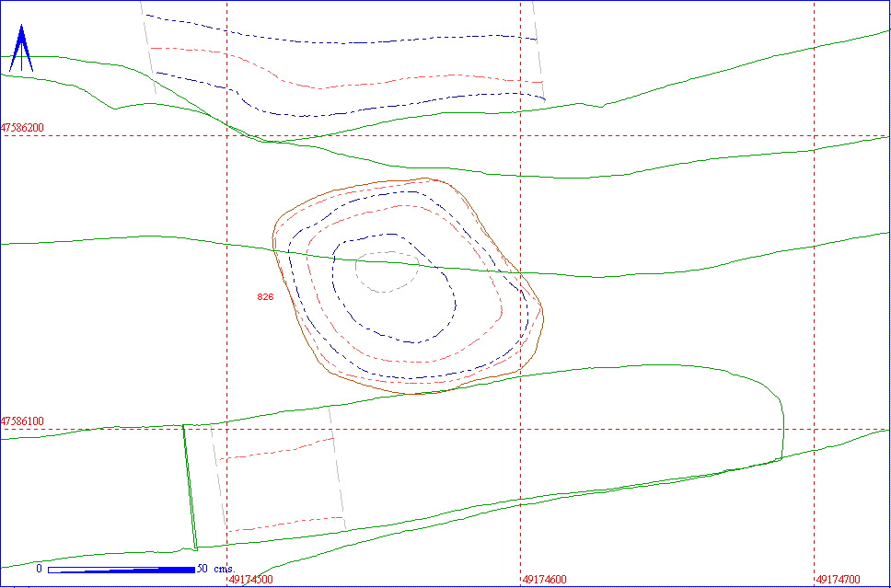Viewport: 891px width, 588px height.
Task: Click the "50 cms." scale text
Action: coord(216,569)
